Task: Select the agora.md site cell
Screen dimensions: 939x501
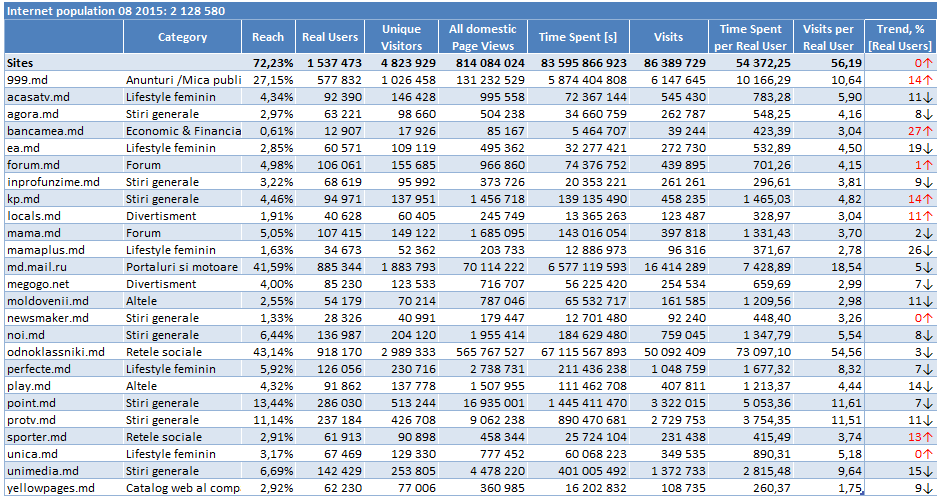Action: click(63, 114)
